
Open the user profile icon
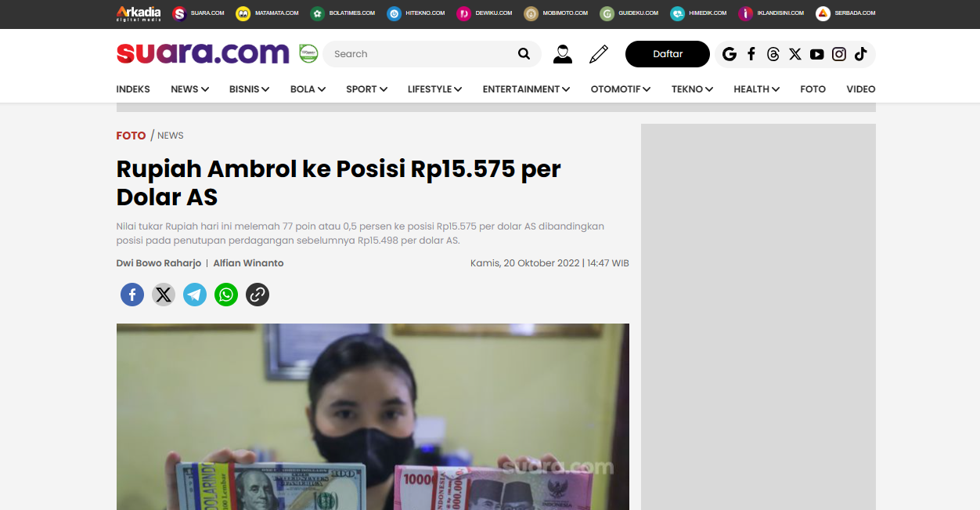562,54
